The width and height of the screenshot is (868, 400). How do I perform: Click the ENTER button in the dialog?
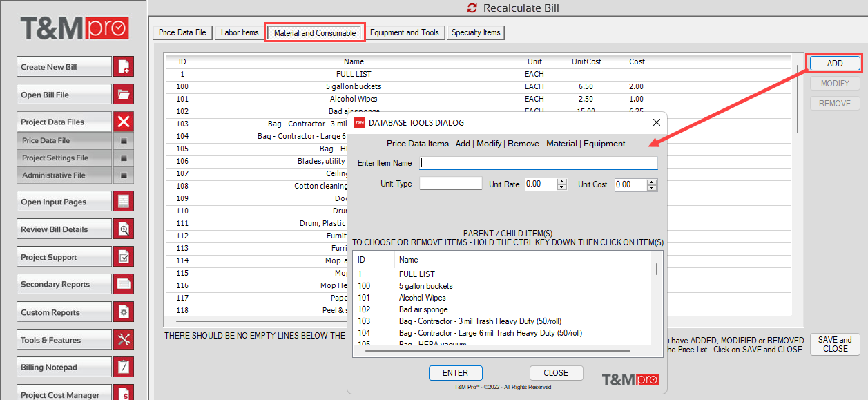coord(455,373)
